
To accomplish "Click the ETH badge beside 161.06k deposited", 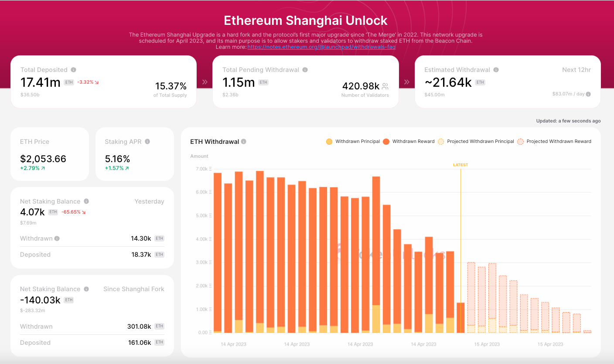I will (x=159, y=343).
